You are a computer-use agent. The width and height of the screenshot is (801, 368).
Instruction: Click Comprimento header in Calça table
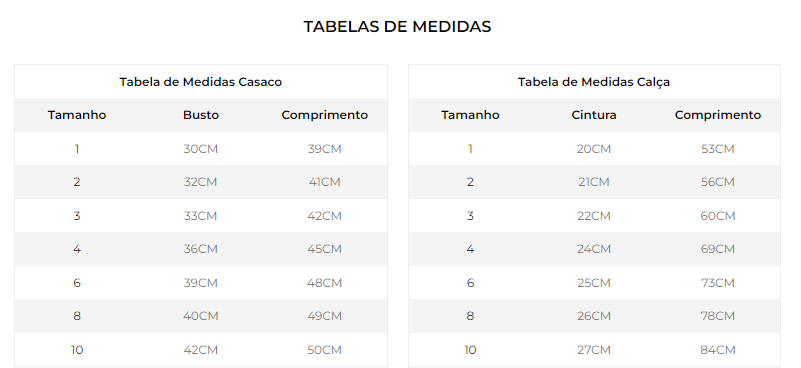(x=718, y=115)
